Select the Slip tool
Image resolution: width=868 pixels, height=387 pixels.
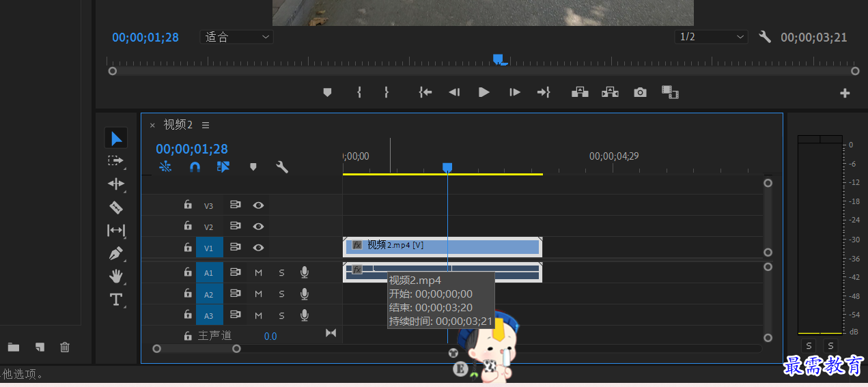[x=115, y=230]
